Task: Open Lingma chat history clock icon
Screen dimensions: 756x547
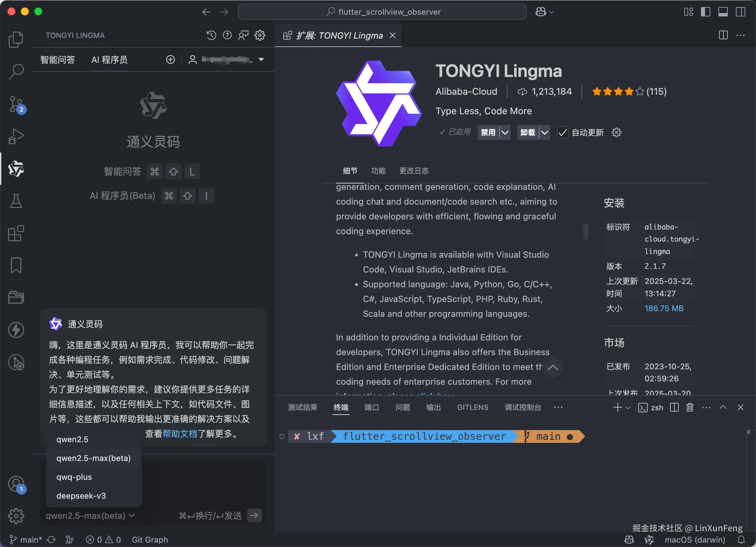Action: pyautogui.click(x=211, y=35)
